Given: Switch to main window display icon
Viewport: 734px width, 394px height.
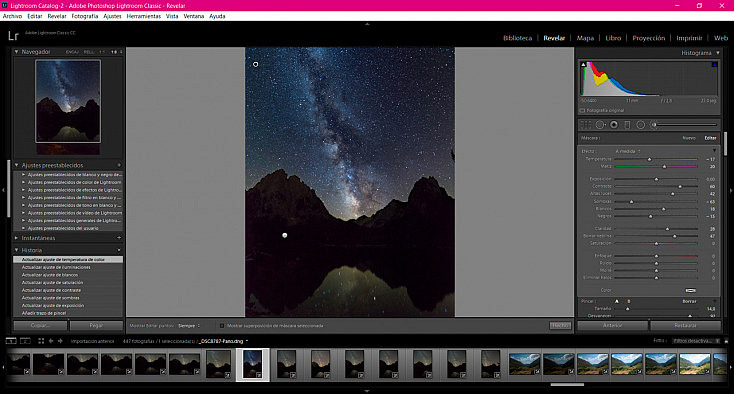Looking at the screenshot, I should click(10, 341).
